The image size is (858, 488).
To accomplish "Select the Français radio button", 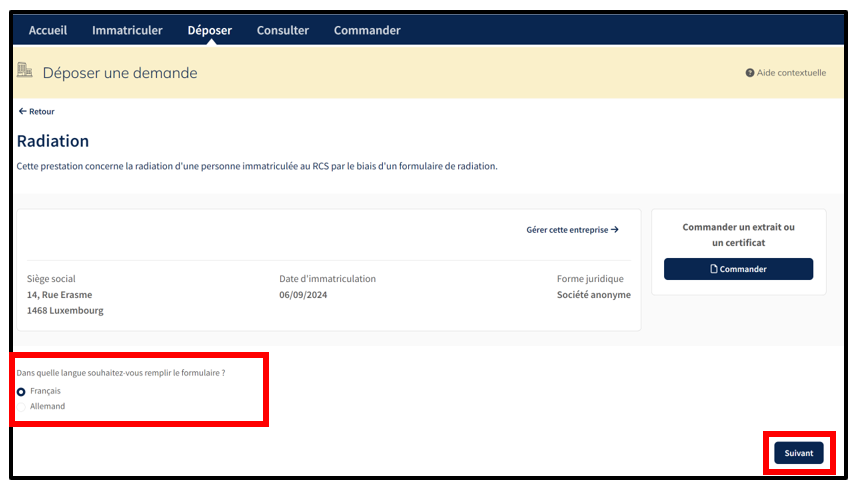I will point(21,391).
